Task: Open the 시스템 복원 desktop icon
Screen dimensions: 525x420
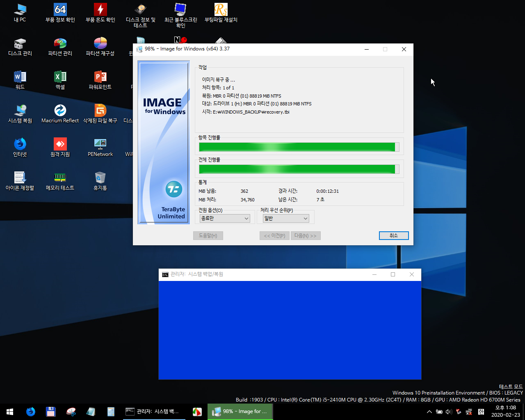Action: [20, 114]
